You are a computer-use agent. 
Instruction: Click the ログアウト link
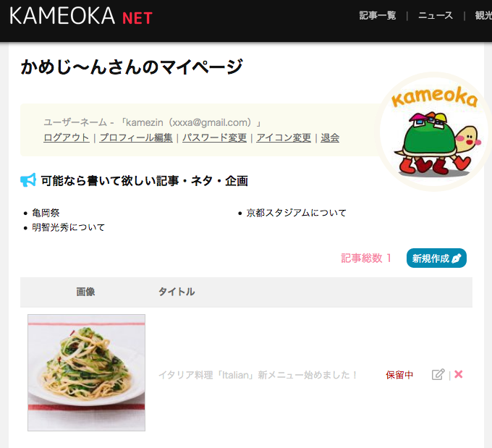[x=67, y=138]
